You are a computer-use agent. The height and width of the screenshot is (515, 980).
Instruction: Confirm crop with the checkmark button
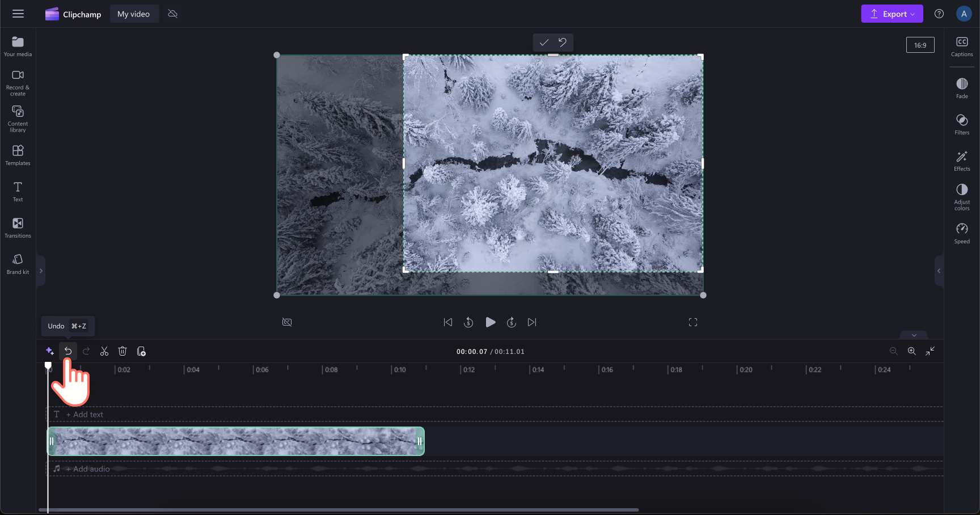544,43
